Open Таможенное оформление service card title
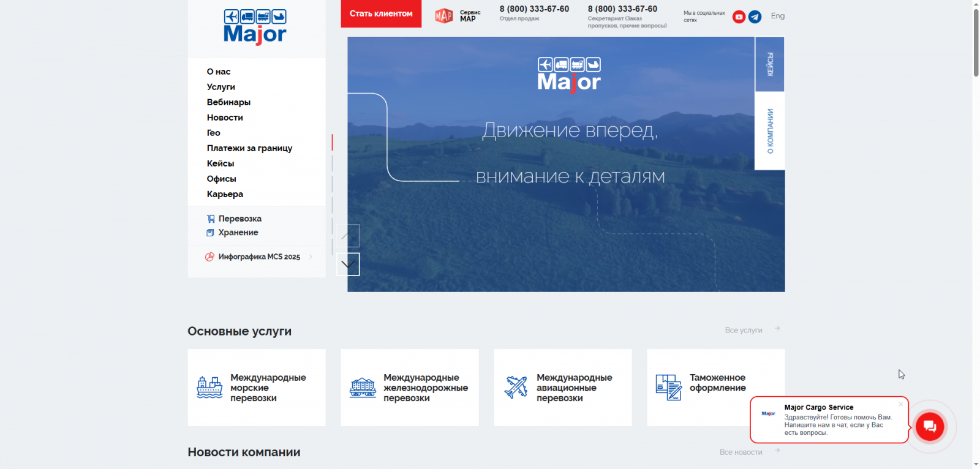 click(718, 383)
